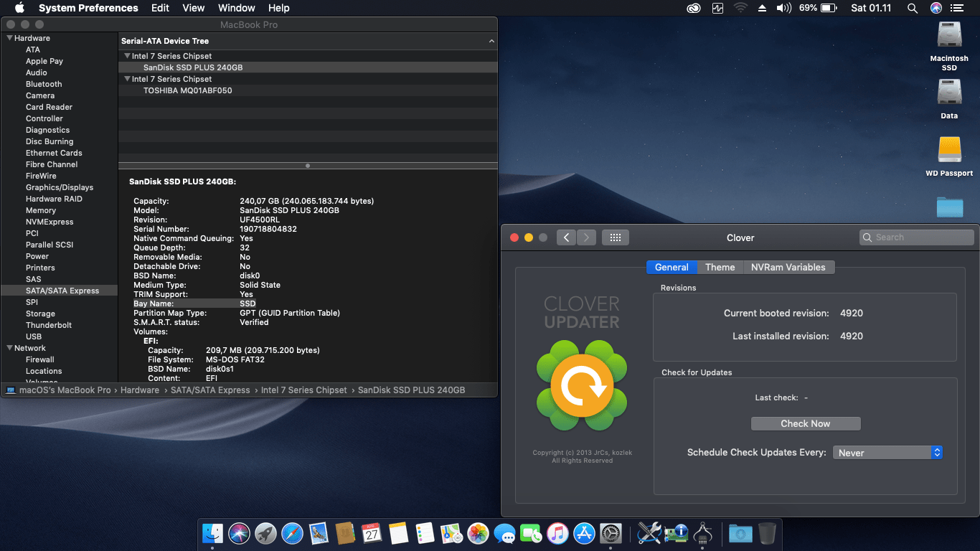Switch to the Theme tab

(720, 267)
